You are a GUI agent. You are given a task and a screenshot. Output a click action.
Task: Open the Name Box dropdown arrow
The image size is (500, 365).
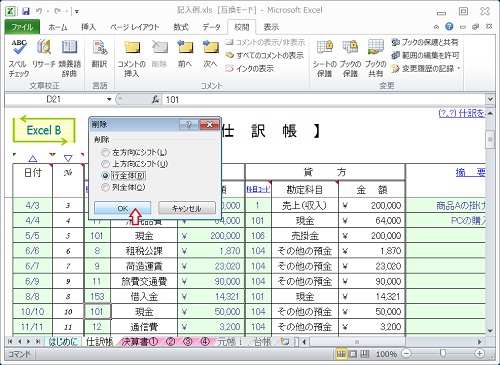[109, 99]
